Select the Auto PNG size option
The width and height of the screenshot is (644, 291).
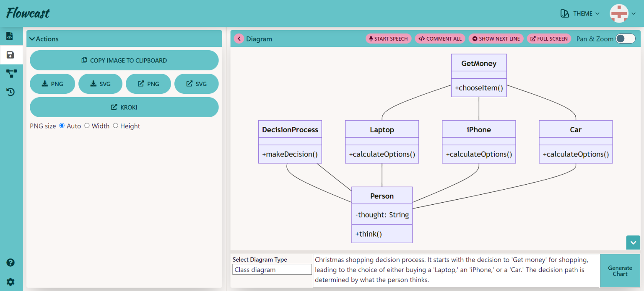[62, 126]
